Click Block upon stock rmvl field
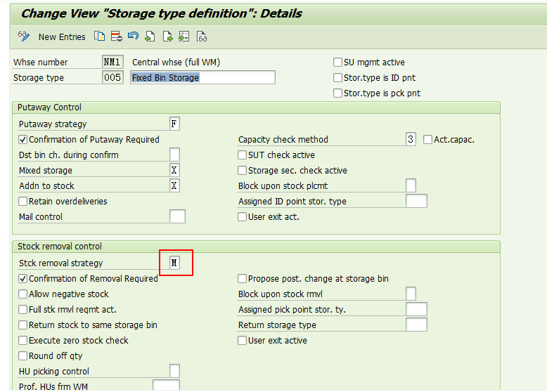This screenshot has height=392, width=547. pyautogui.click(x=411, y=294)
